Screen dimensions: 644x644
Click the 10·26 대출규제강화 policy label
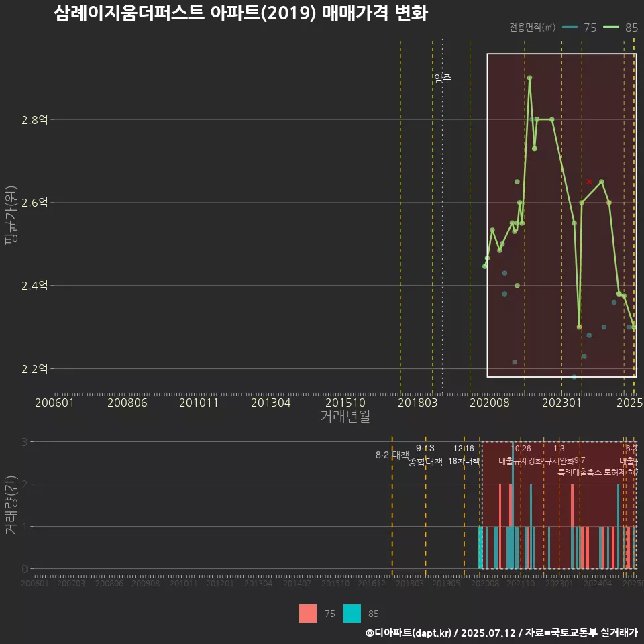pos(521,455)
